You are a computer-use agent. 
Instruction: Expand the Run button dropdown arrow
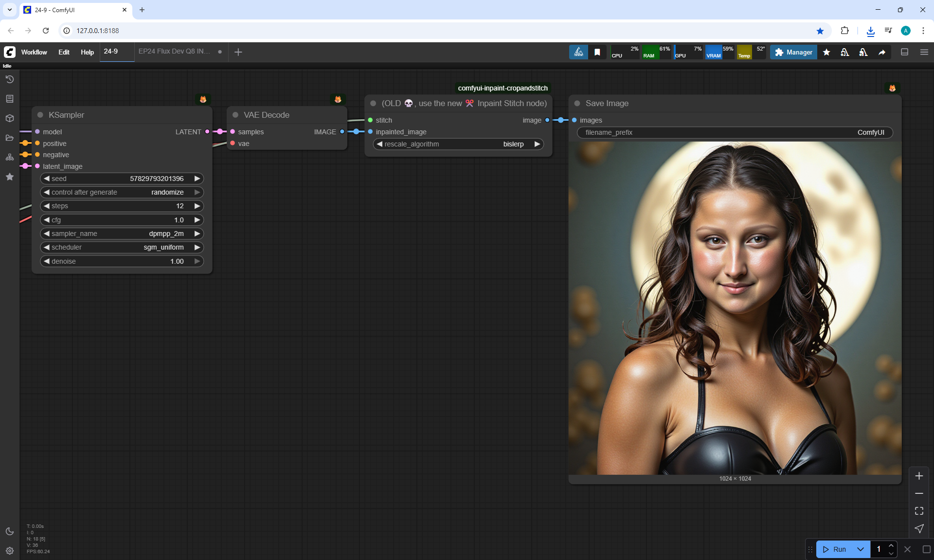point(861,549)
